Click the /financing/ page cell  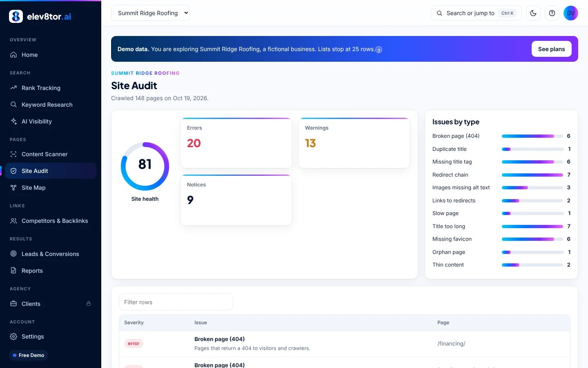point(451,343)
